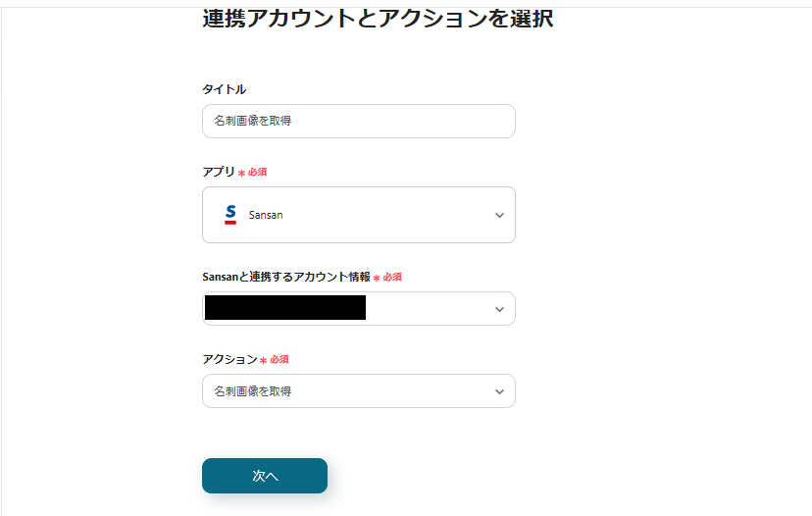This screenshot has width=812, height=516.
Task: Click the 連携アカウントとアクションを選択 heading
Action: 378,18
